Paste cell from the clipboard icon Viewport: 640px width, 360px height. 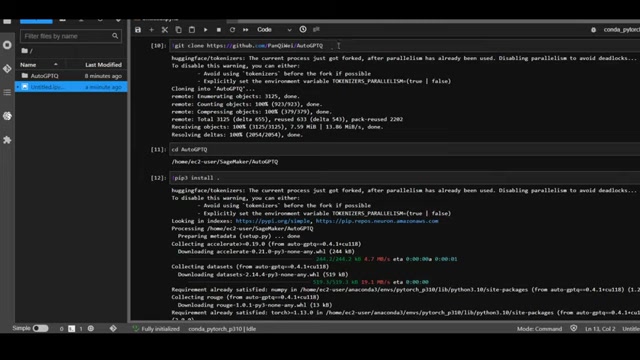(192, 30)
